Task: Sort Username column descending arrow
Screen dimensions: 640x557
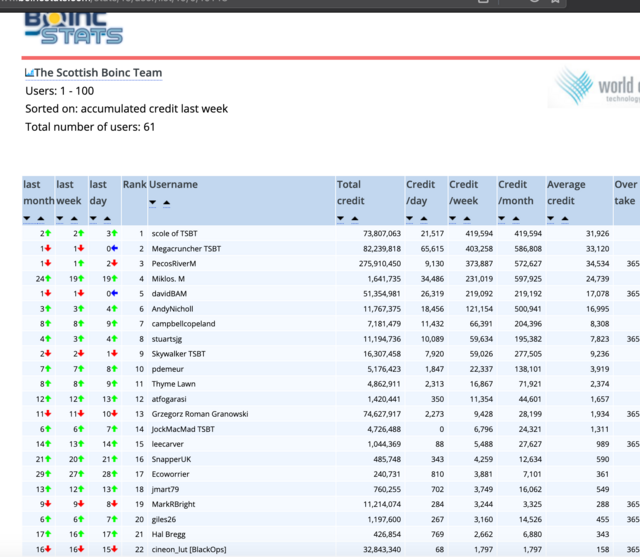Action: pyautogui.click(x=153, y=202)
